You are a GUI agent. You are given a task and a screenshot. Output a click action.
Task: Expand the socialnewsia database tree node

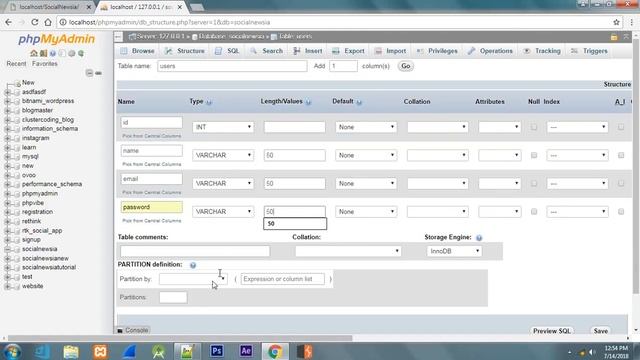(7, 249)
